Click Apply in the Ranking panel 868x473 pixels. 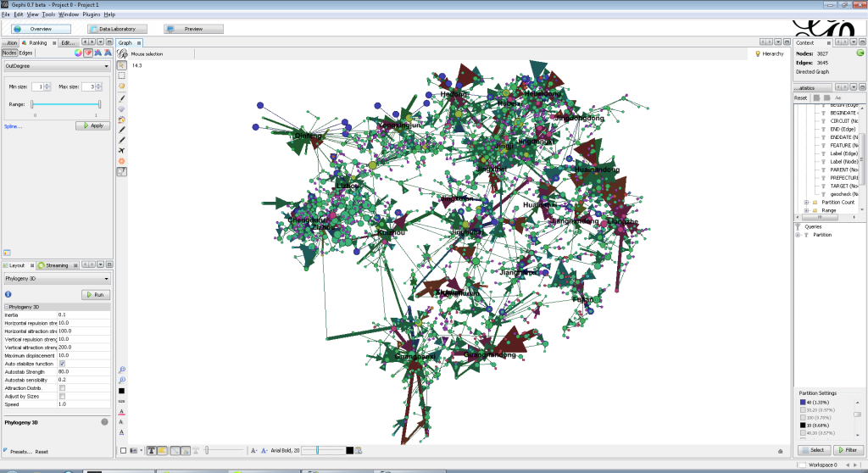coord(93,125)
